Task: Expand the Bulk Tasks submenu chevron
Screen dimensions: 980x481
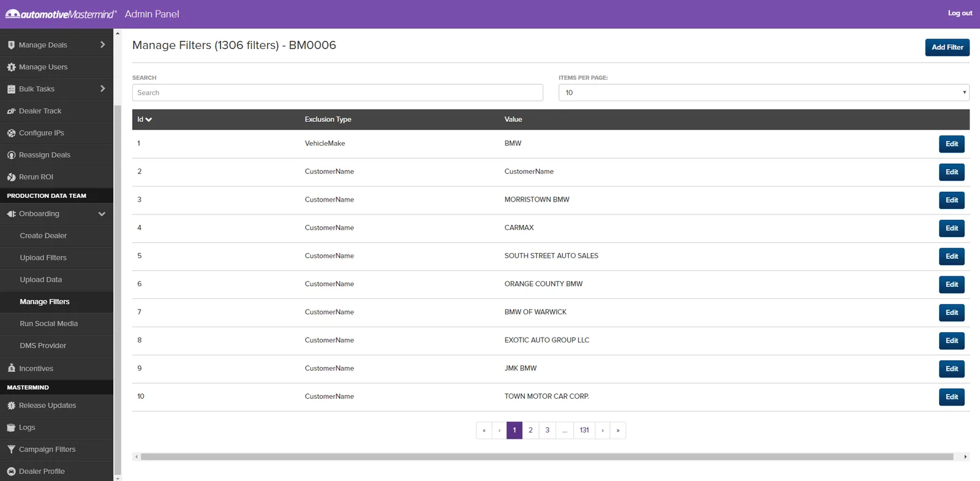Action: coord(102,89)
